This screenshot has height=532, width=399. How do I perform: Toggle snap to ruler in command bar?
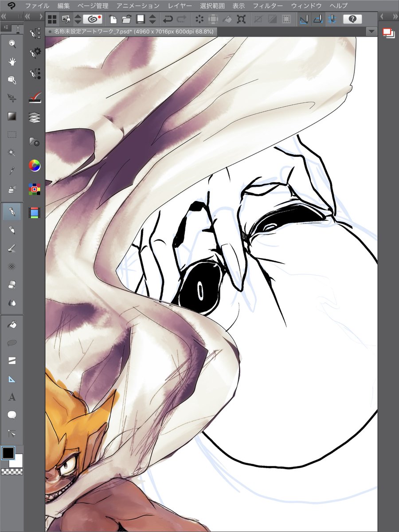click(x=304, y=19)
